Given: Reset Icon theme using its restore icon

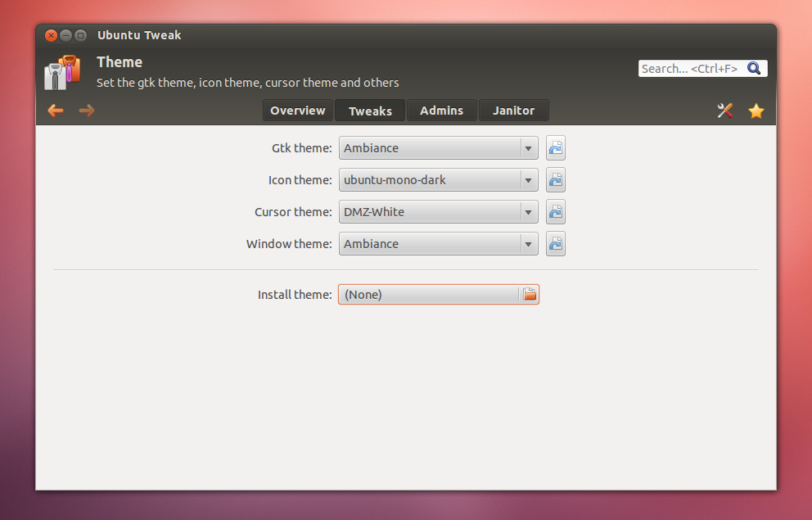Looking at the screenshot, I should pyautogui.click(x=555, y=180).
